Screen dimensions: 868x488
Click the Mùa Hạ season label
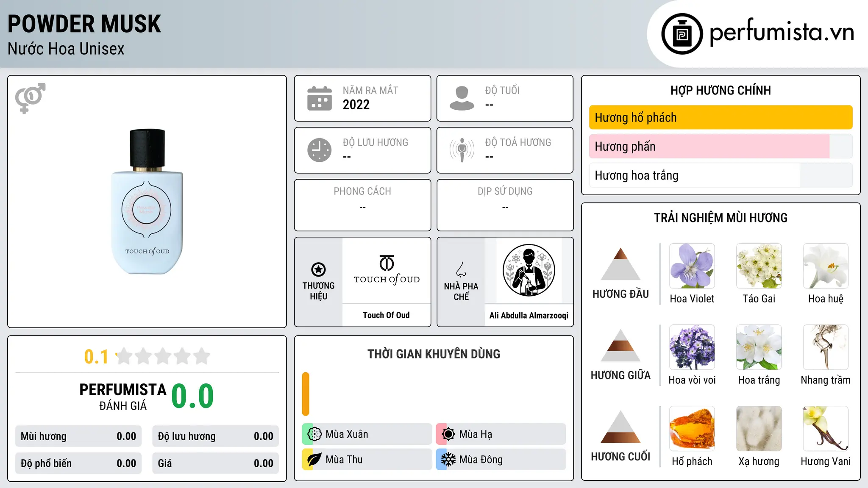coord(476,434)
